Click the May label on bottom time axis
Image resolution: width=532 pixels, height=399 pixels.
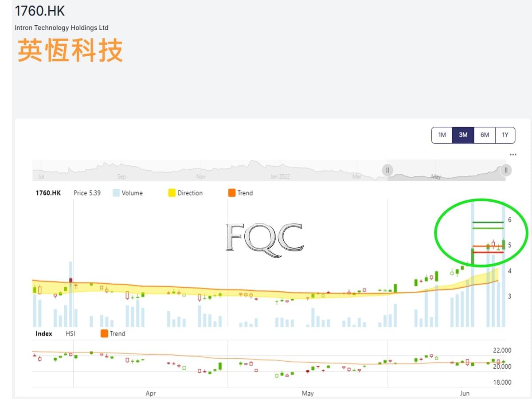click(308, 393)
